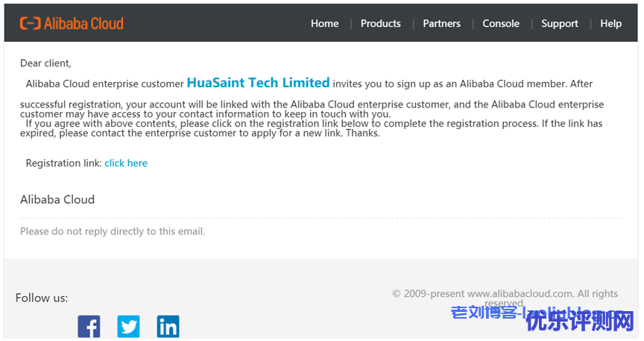The height and width of the screenshot is (341, 644).
Task: Click the "Follow us:" label
Action: (42, 298)
